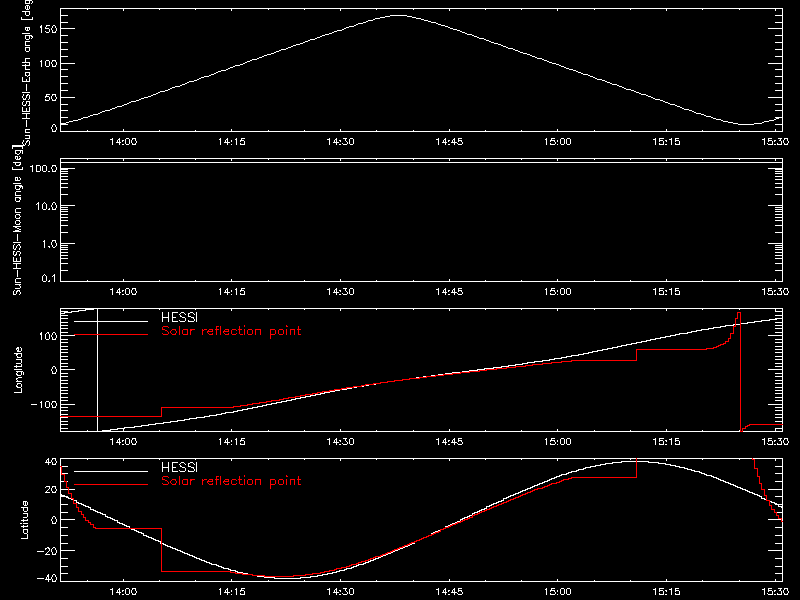Select the Longitude axis title
The height and width of the screenshot is (600, 800).
pyautogui.click(x=18, y=370)
